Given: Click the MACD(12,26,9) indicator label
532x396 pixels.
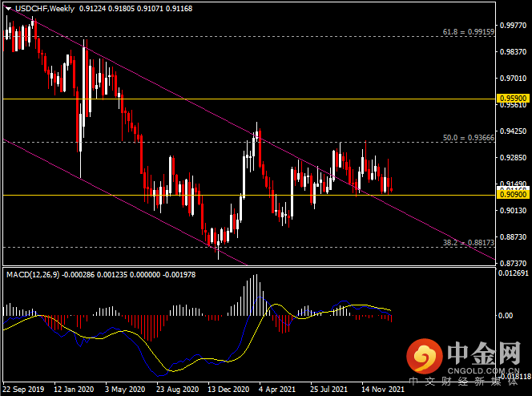Looking at the screenshot, I should coord(33,274).
